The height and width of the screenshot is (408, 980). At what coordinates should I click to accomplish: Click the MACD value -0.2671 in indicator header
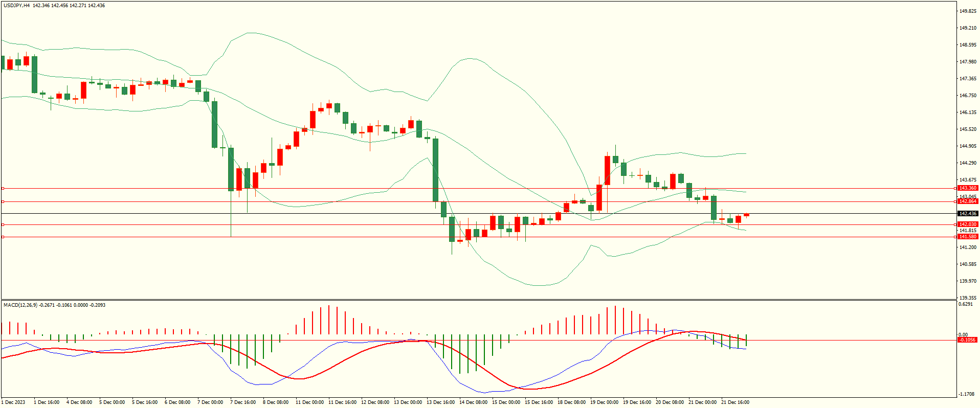[x=47, y=305]
